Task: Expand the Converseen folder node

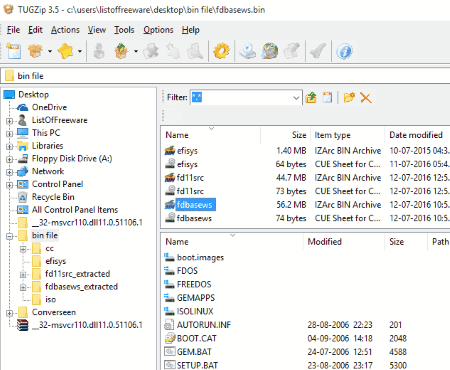Action: 9,313
